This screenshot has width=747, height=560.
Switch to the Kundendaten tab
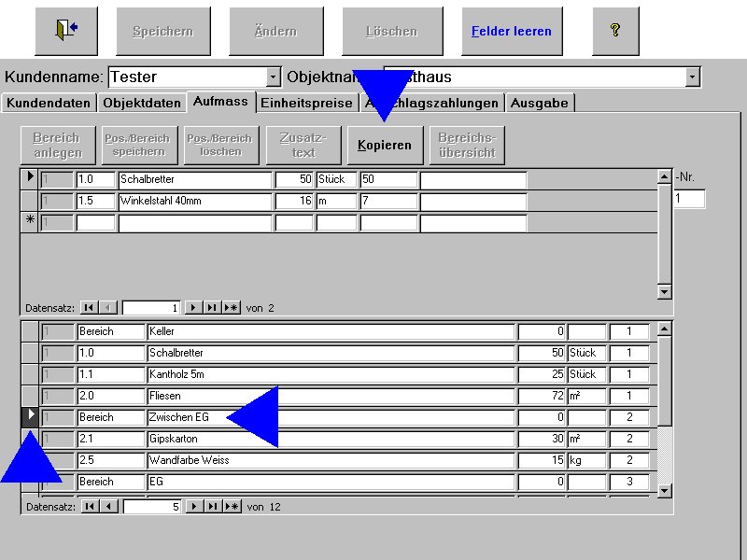tap(49, 103)
